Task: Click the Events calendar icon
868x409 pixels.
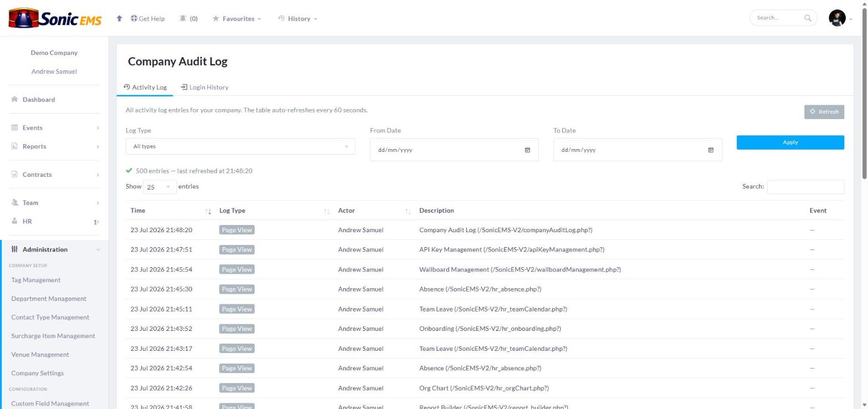Action: pyautogui.click(x=14, y=127)
